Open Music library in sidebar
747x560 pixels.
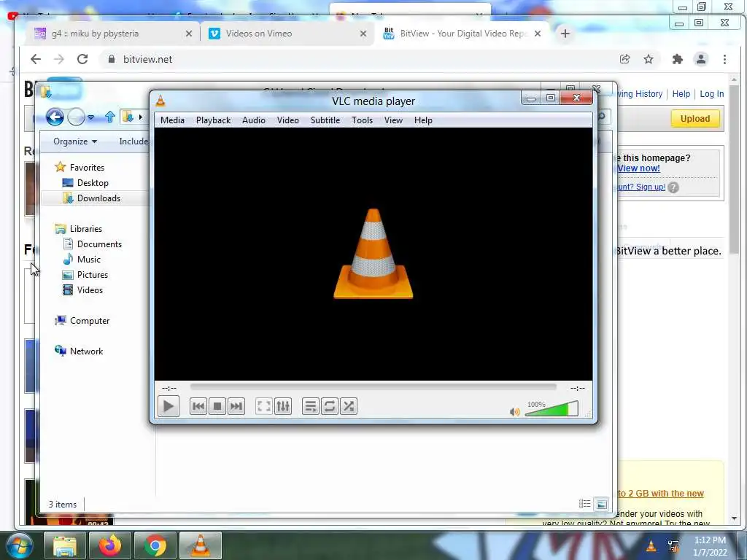pyautogui.click(x=82, y=259)
